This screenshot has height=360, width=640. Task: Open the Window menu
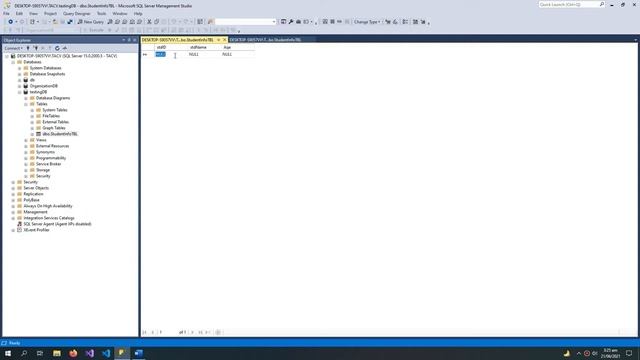[x=120, y=13]
